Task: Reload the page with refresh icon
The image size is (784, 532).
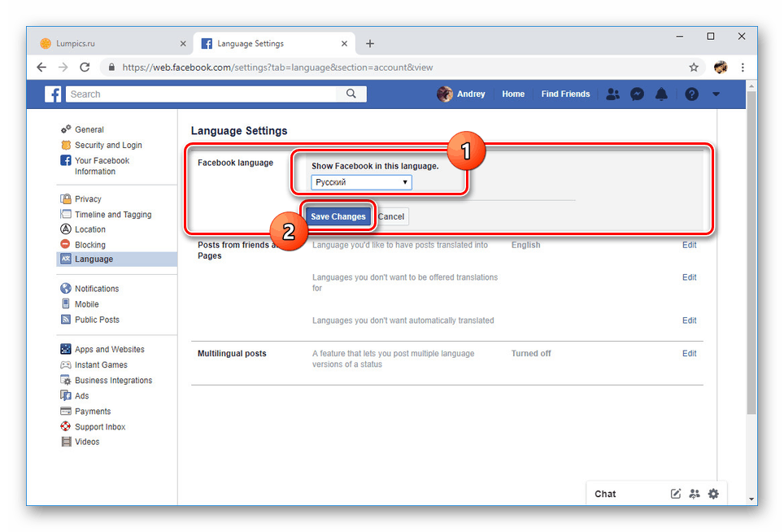Action: [x=85, y=67]
